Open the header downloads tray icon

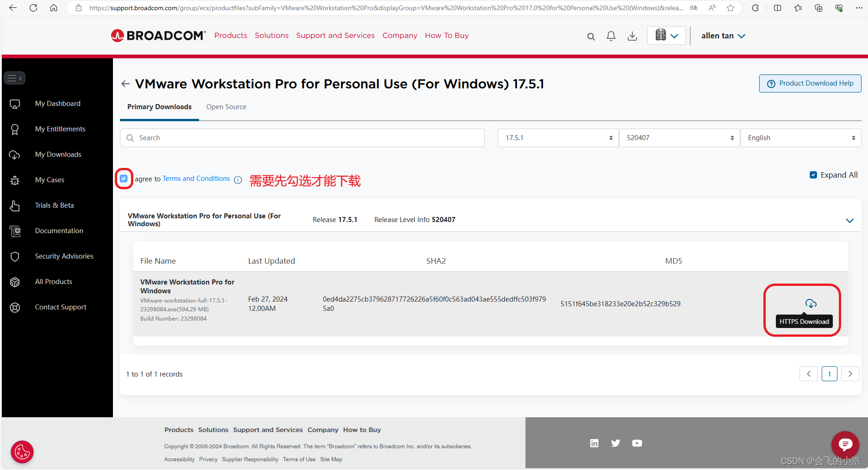click(632, 36)
